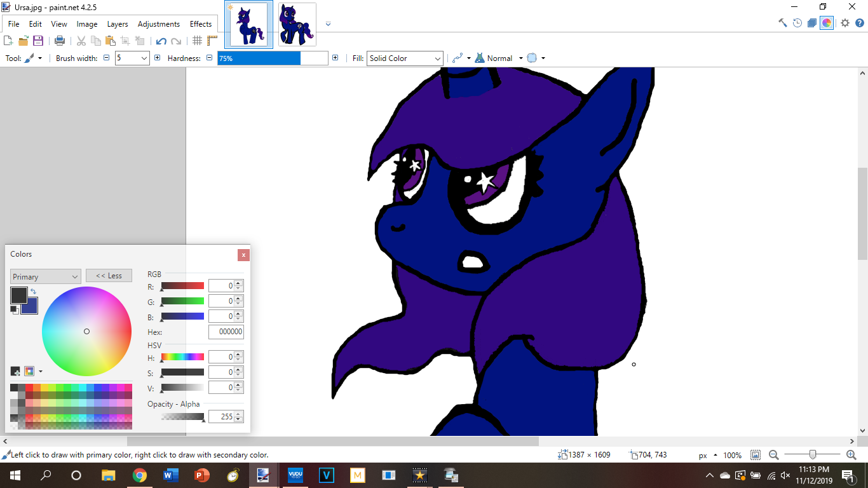868x488 pixels.
Task: Click the Print icon in toolbar
Action: point(60,41)
